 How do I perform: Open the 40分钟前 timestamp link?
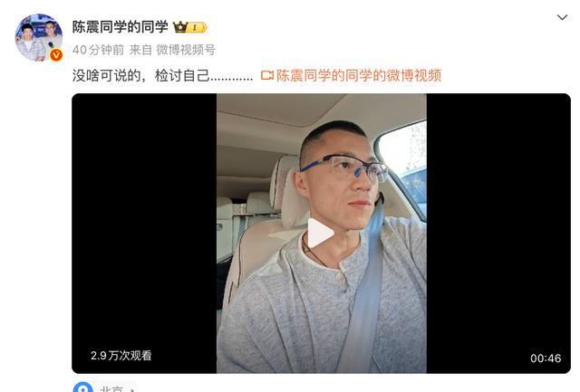tap(98, 50)
